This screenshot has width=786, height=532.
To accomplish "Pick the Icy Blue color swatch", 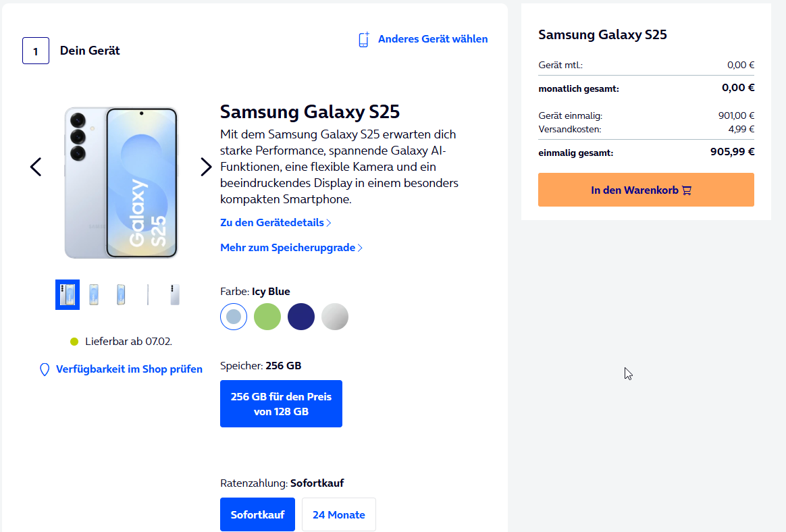I will tap(234, 317).
